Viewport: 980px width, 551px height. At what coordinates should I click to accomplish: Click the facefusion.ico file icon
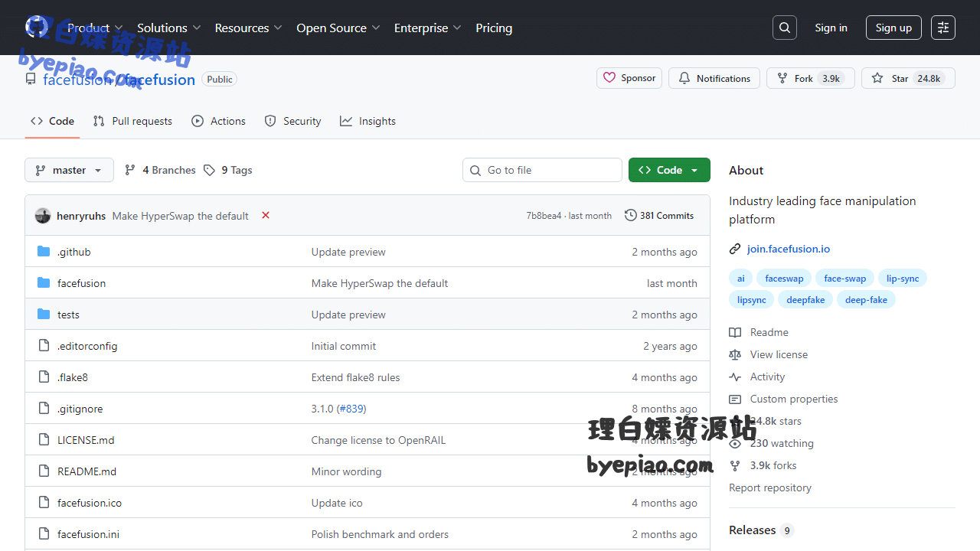coord(44,503)
